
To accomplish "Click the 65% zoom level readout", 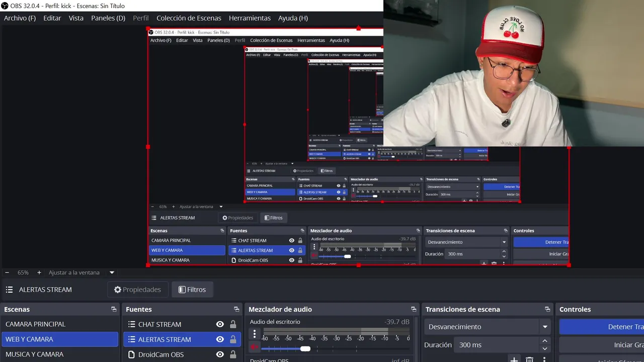I will pyautogui.click(x=23, y=273).
